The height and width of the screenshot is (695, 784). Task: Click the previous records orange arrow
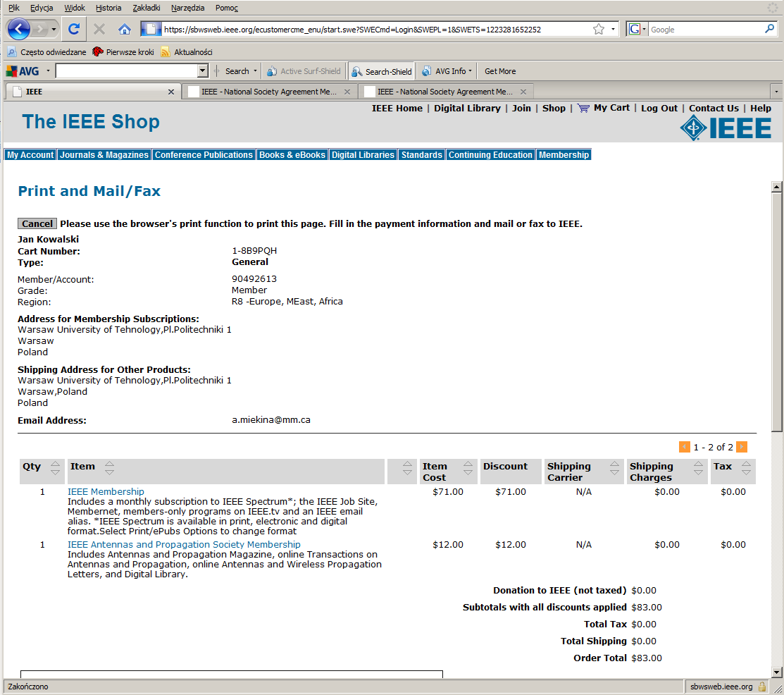point(684,447)
